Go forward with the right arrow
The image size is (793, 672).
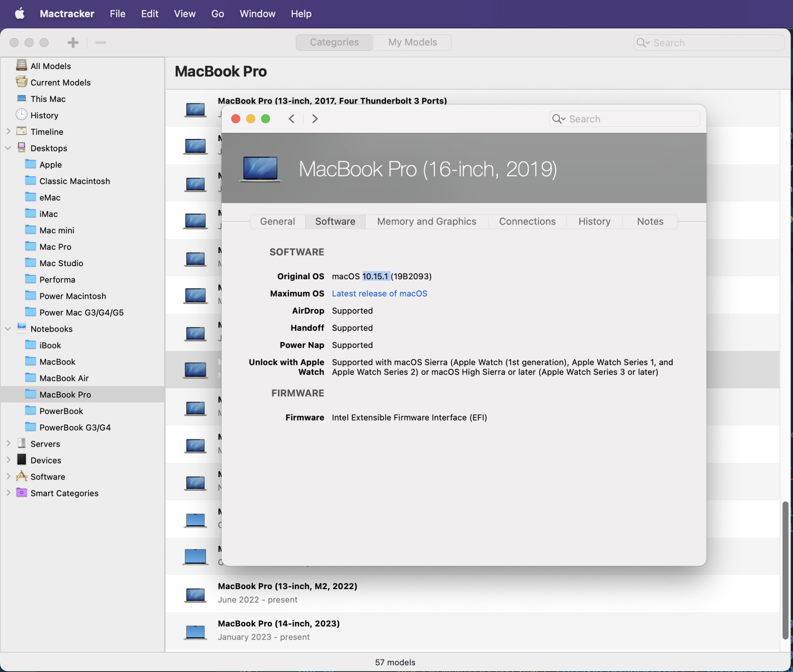[315, 119]
